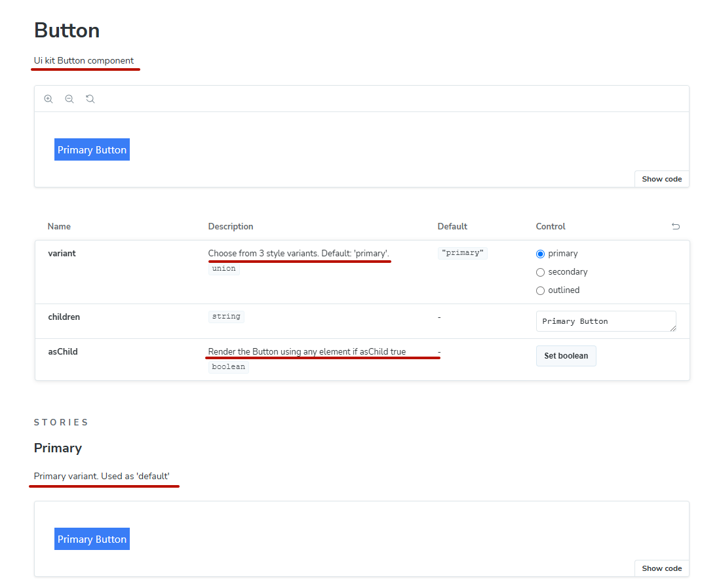Click the Control column header

(550, 226)
